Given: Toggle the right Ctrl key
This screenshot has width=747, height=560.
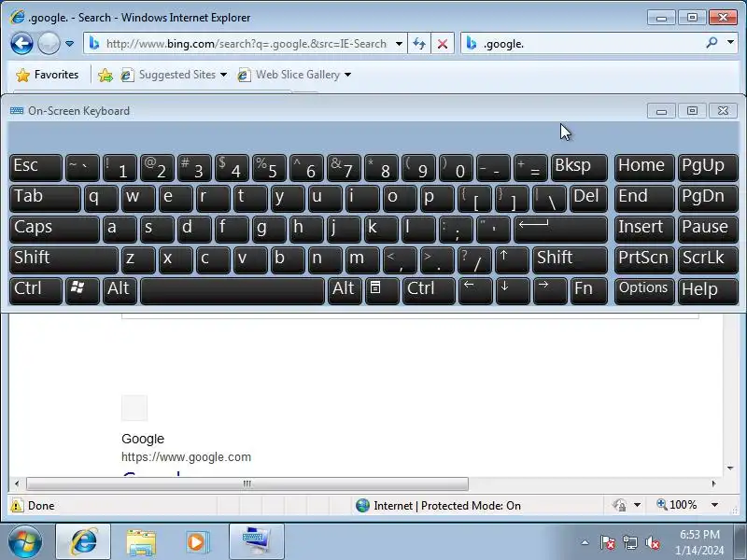Looking at the screenshot, I should coord(429,291).
